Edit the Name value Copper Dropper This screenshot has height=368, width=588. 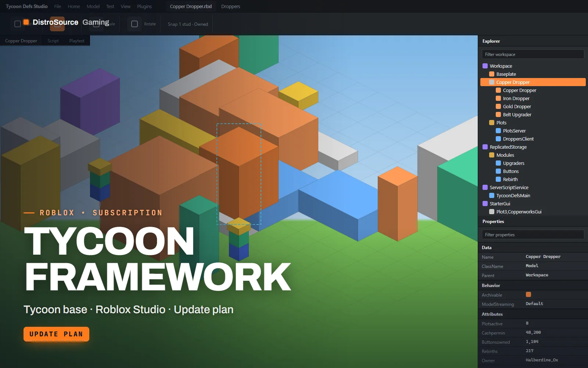click(x=543, y=256)
